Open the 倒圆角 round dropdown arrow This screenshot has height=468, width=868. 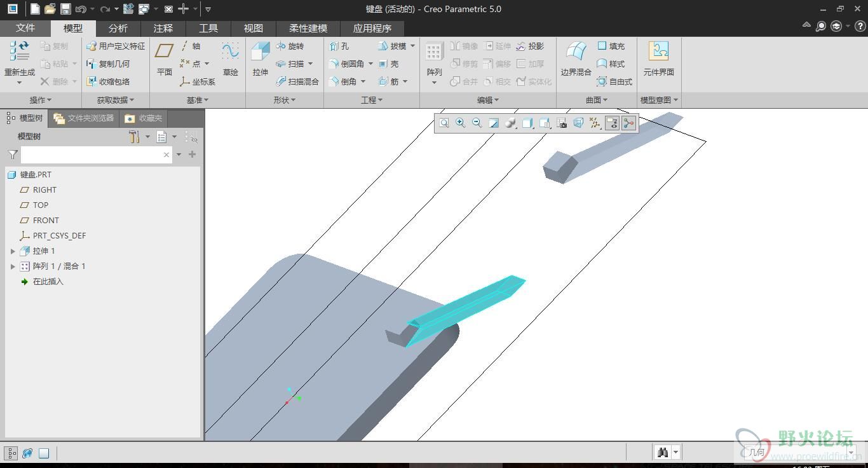pos(370,64)
